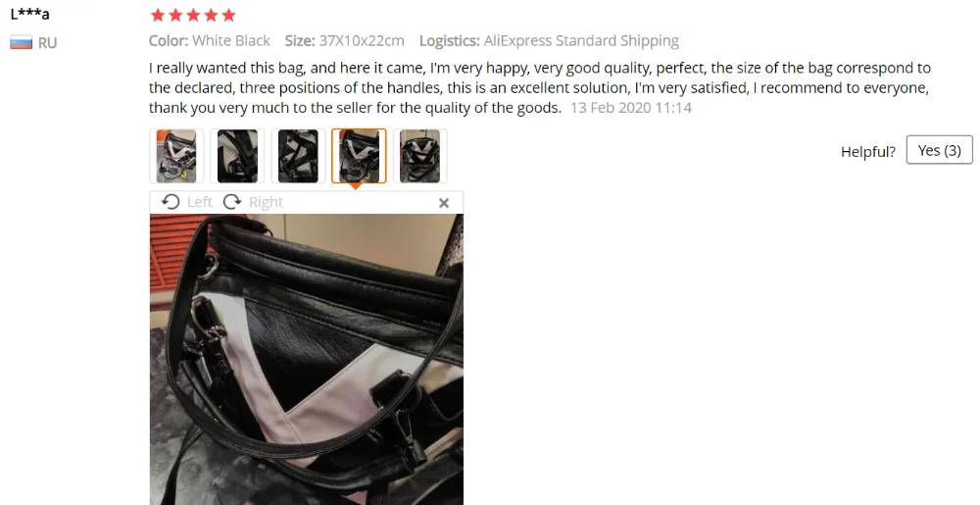980x505 pixels.
Task: Click reviewer name L***a
Action: (29, 14)
